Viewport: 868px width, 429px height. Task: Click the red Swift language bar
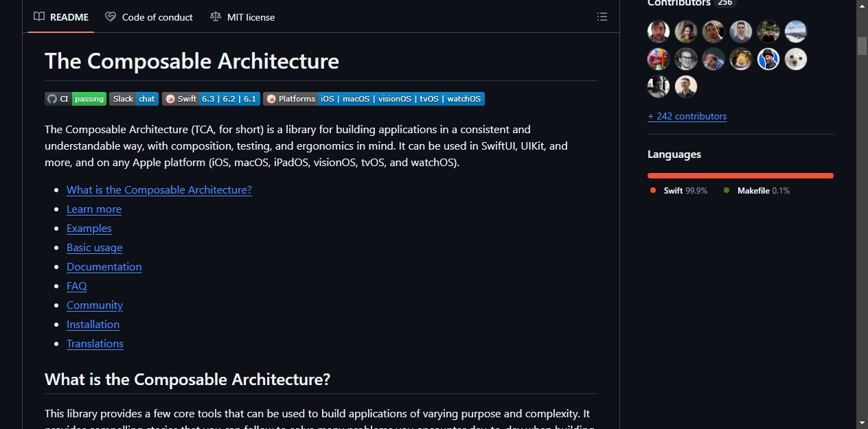[x=740, y=176]
